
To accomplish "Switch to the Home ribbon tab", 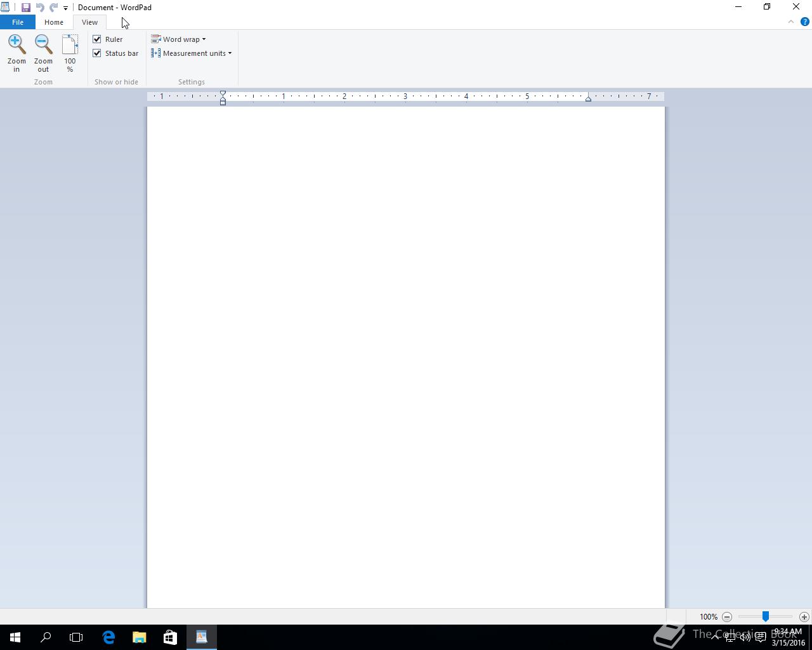I will pos(54,22).
